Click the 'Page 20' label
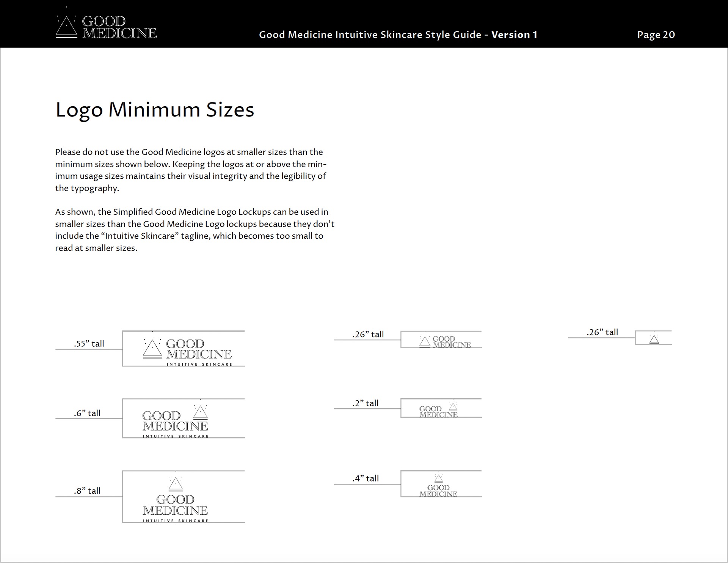 point(656,35)
